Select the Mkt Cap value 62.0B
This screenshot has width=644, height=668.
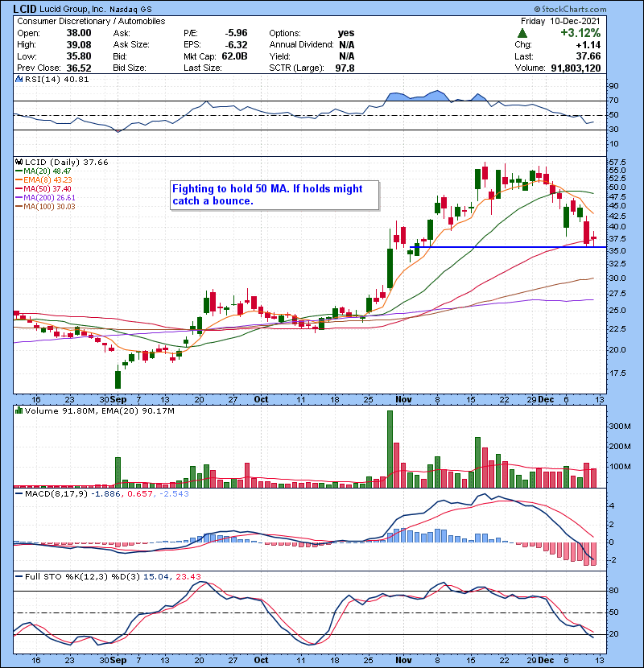click(234, 56)
